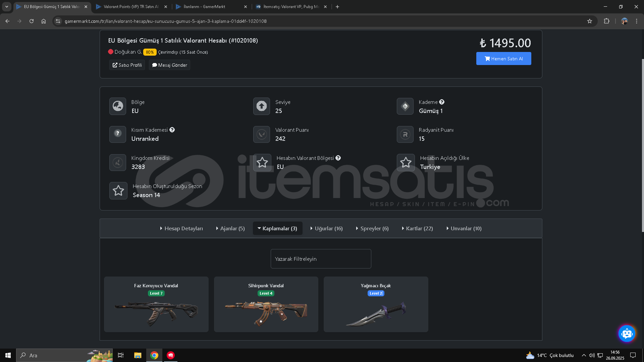Open the floating chatbot assistant icon

click(x=627, y=334)
